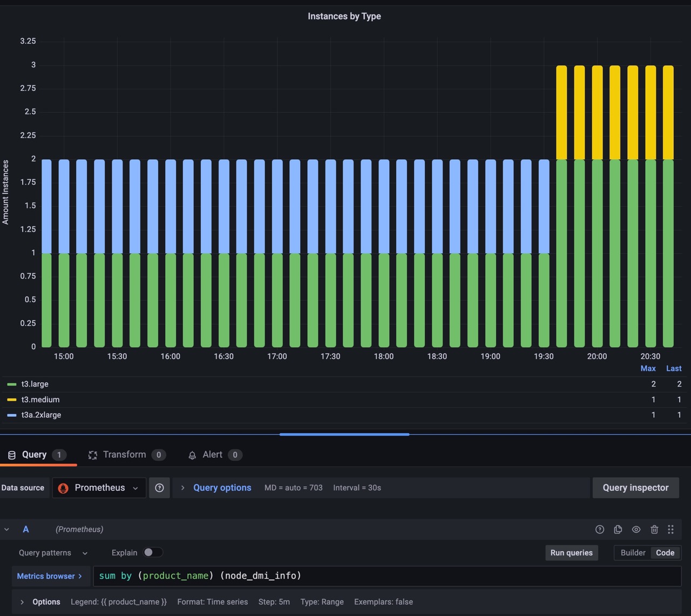
Task: Click into the PromQL query input field
Action: pyautogui.click(x=387, y=576)
